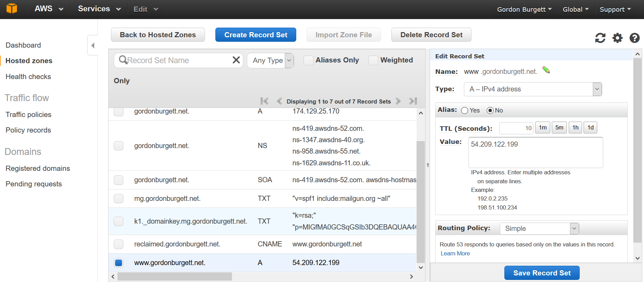Open Hosted zones in sidebar
This screenshot has width=644, height=283.
click(x=29, y=61)
